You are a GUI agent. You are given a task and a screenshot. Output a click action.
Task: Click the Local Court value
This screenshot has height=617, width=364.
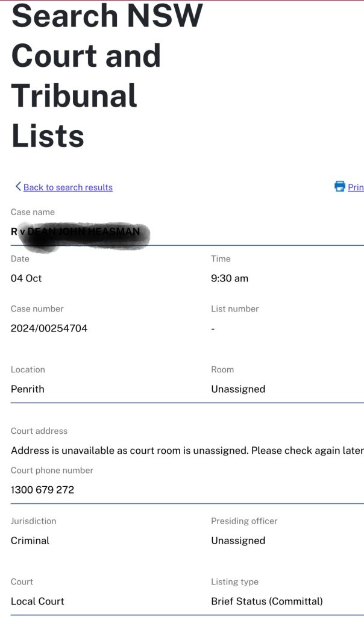tap(37, 601)
